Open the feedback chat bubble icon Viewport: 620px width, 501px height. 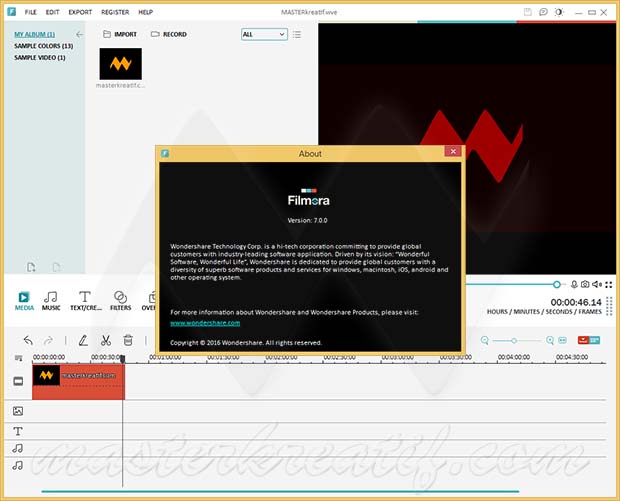coord(543,12)
